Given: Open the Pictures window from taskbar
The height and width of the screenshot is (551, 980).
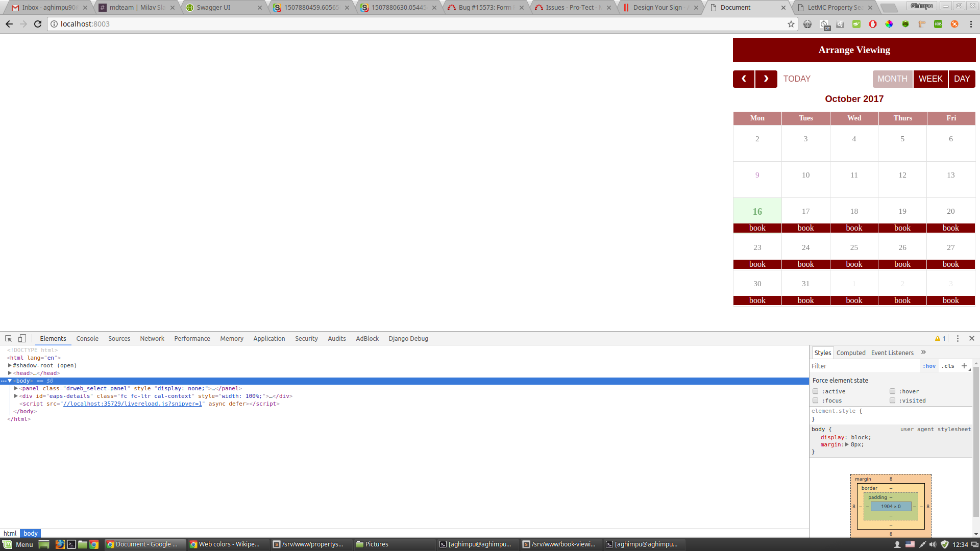Looking at the screenshot, I should point(395,544).
